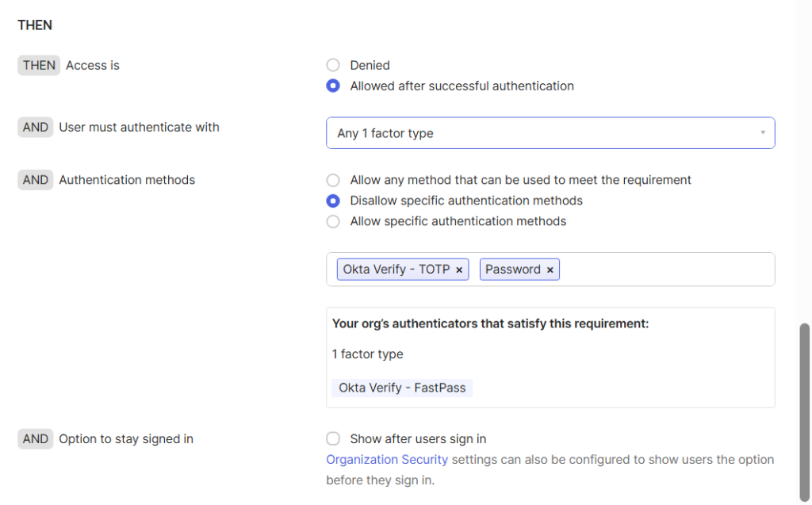812x505 pixels.
Task: Select the Denied access option
Action: click(333, 65)
